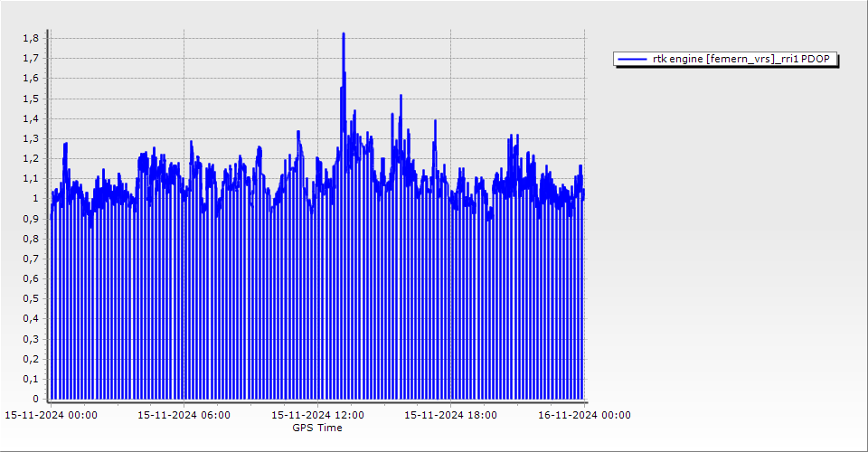Click the blue line sample in legend
Image resolution: width=868 pixels, height=452 pixels.
click(x=632, y=60)
